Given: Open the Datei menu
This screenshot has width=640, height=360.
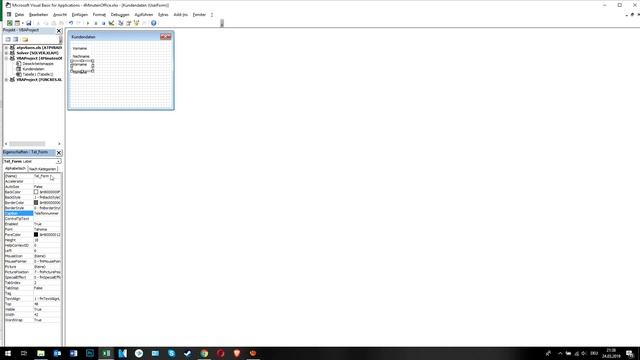Looking at the screenshot, I should point(19,15).
